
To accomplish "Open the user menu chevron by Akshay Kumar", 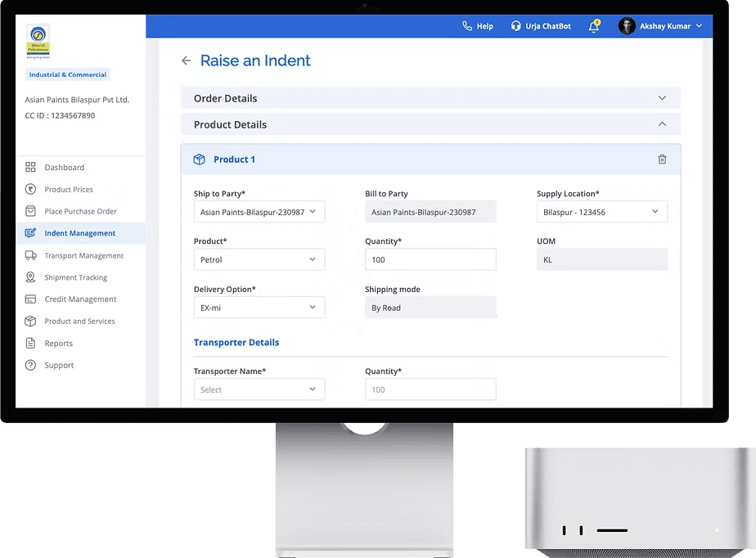I will (699, 25).
